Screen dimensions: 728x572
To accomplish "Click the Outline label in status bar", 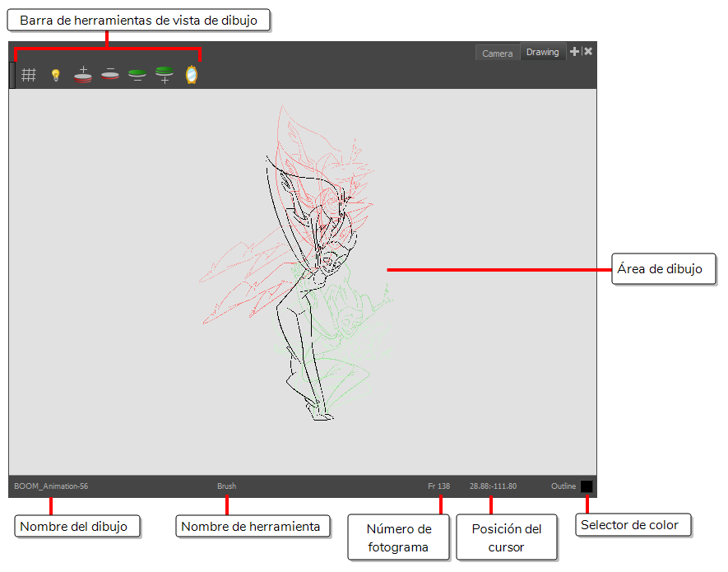I will coord(563,486).
